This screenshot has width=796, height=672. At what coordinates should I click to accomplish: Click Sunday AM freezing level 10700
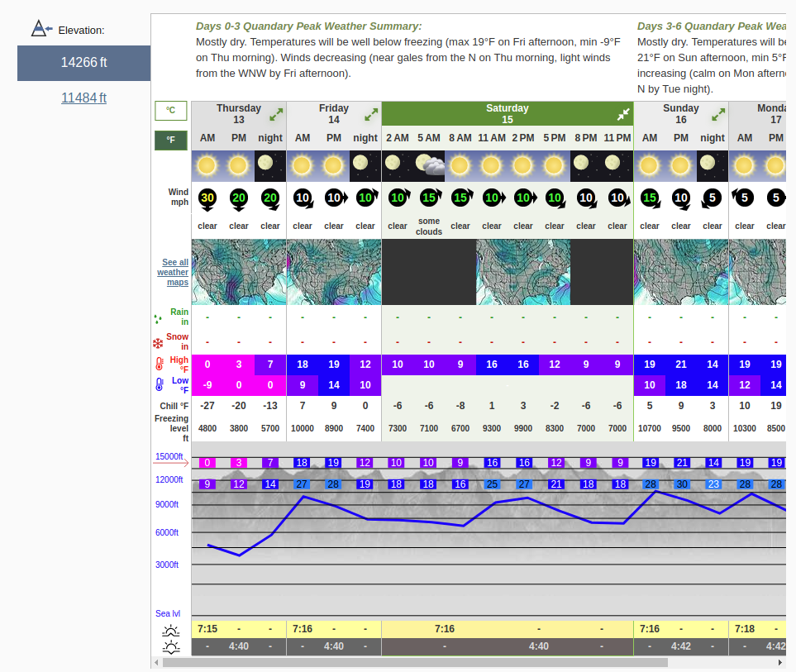pos(650,428)
